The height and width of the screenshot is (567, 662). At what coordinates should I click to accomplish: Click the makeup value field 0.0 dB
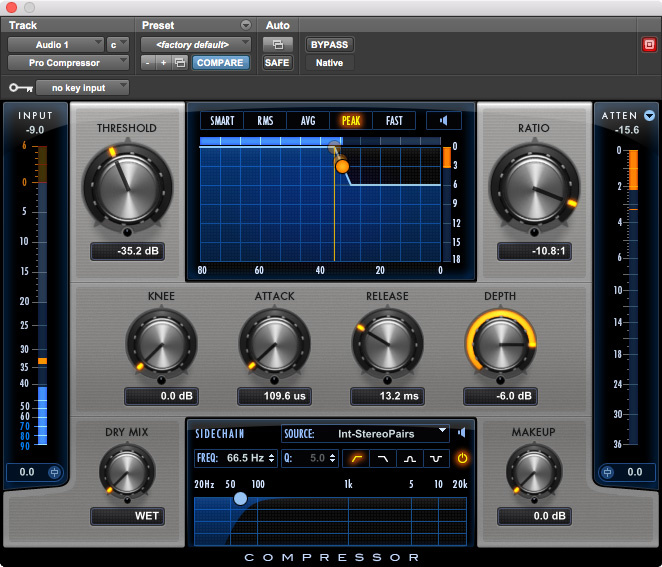coord(534,516)
